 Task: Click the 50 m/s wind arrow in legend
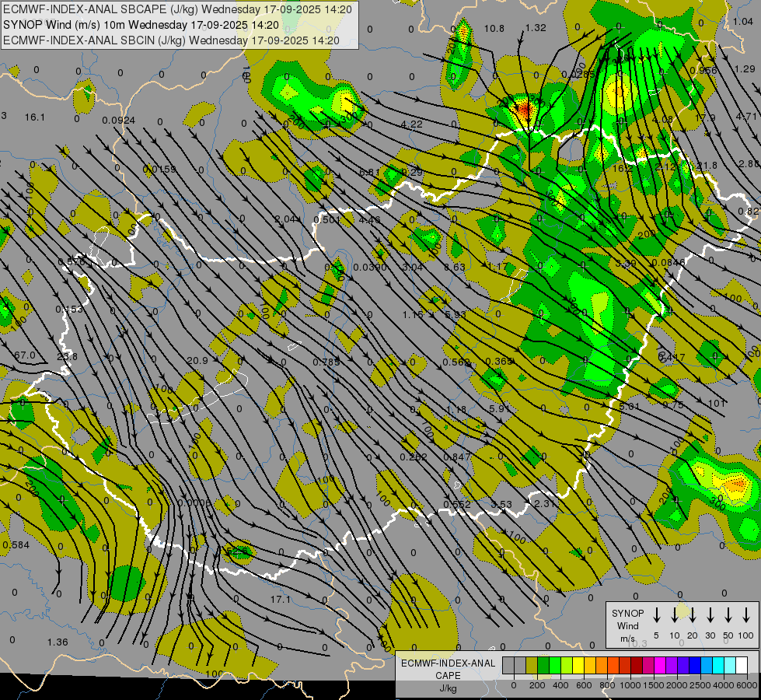click(728, 615)
